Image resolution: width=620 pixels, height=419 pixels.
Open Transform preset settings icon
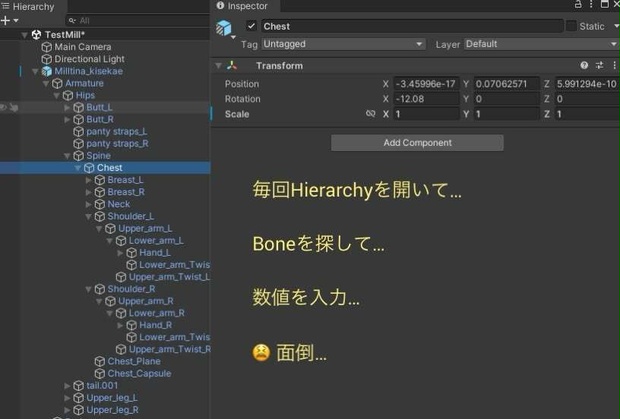(x=599, y=66)
